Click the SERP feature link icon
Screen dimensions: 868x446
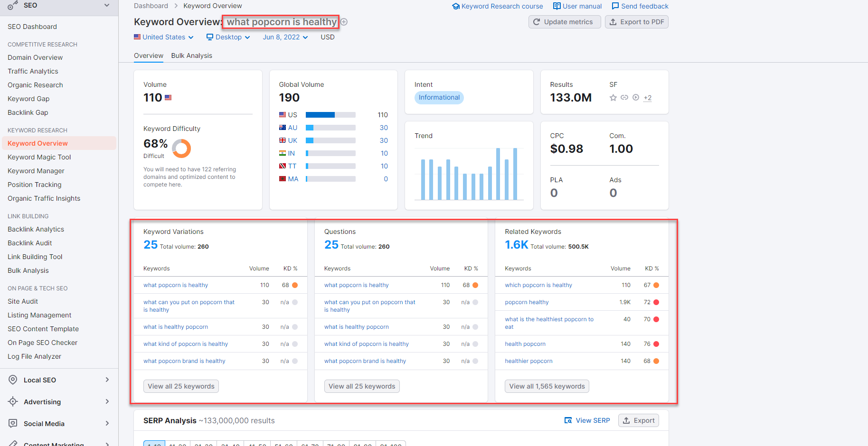pyautogui.click(x=624, y=97)
